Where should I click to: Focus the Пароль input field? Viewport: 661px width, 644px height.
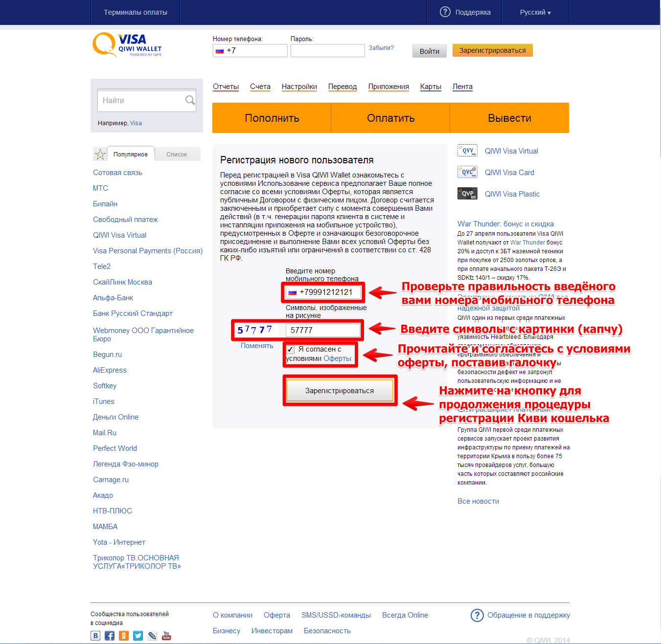[x=328, y=50]
